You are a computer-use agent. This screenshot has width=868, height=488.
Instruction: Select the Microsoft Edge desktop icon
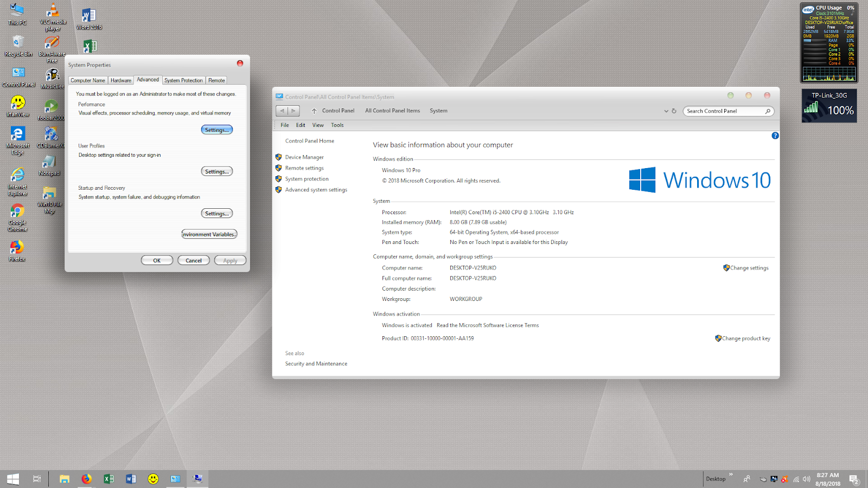point(18,141)
